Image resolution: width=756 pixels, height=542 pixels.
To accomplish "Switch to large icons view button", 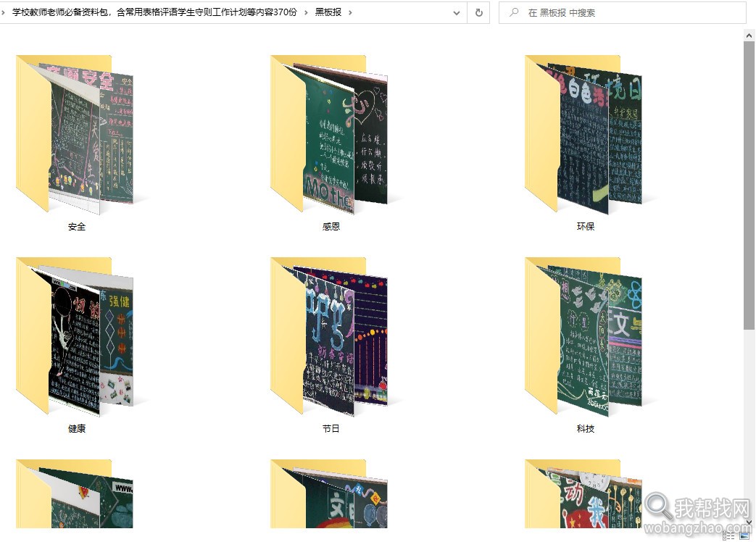I will [744, 535].
